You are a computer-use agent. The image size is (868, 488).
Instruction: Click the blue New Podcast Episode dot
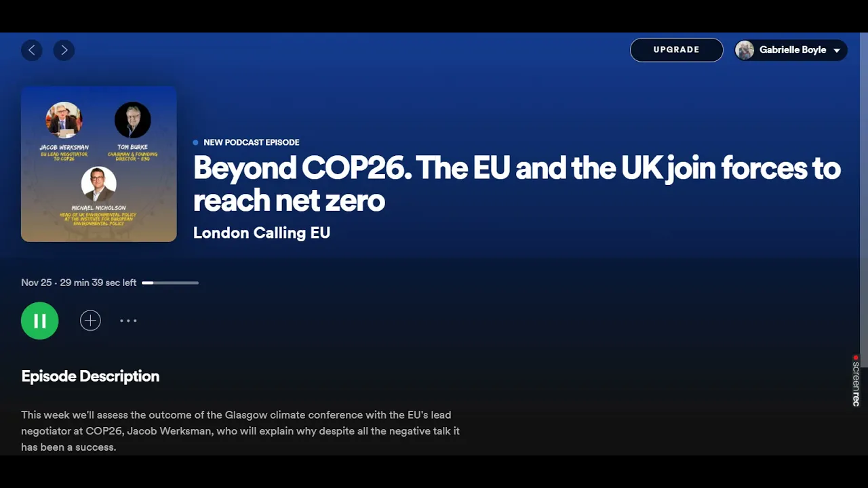(196, 142)
